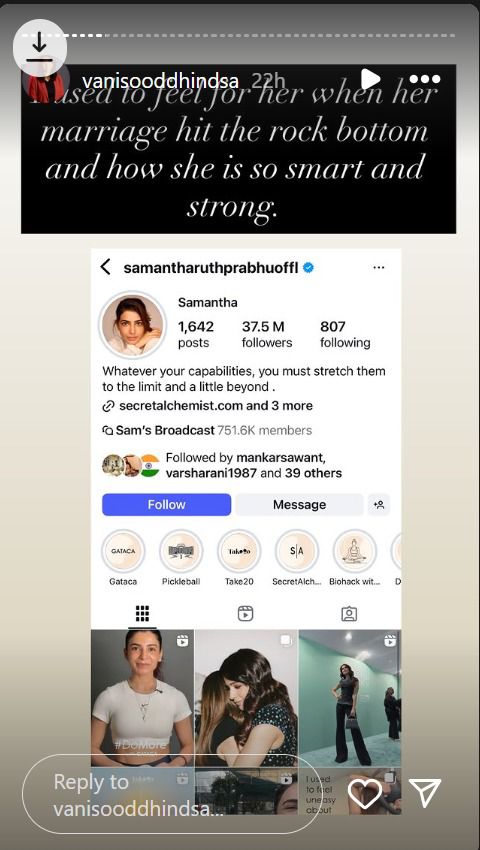480x850 pixels.
Task: Open the Gataca story highlight
Action: pyautogui.click(x=123, y=551)
